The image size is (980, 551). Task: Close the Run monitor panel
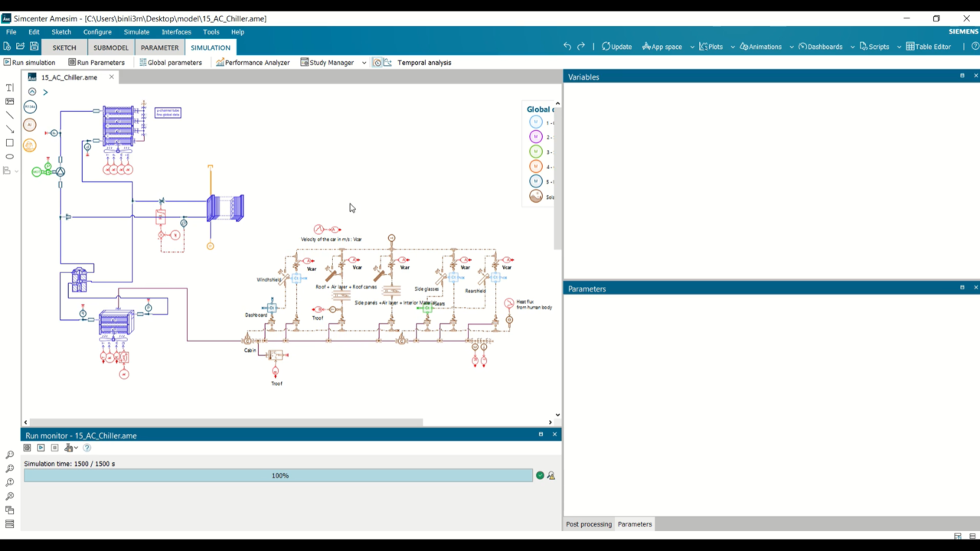(x=554, y=435)
